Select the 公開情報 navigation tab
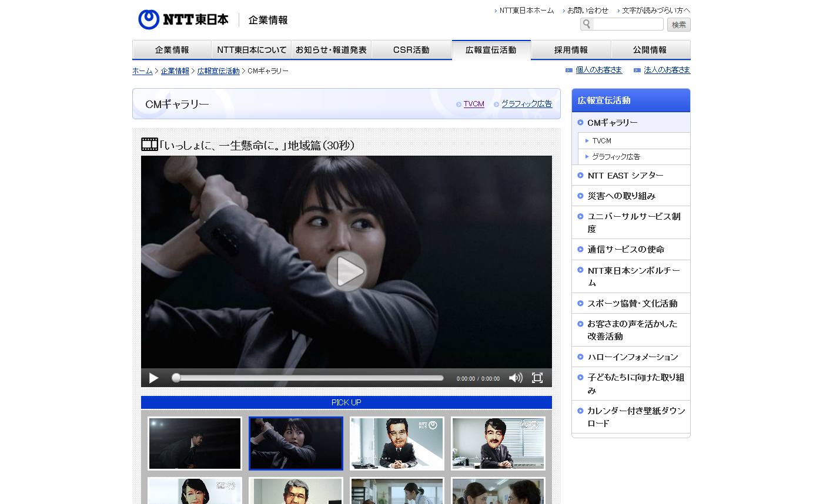The height and width of the screenshot is (504, 823). pyautogui.click(x=651, y=50)
